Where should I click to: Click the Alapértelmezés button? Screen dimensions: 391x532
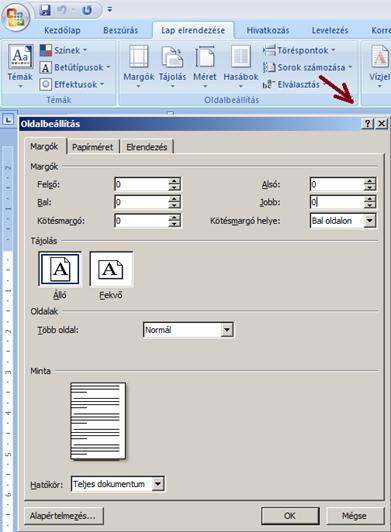(x=64, y=516)
